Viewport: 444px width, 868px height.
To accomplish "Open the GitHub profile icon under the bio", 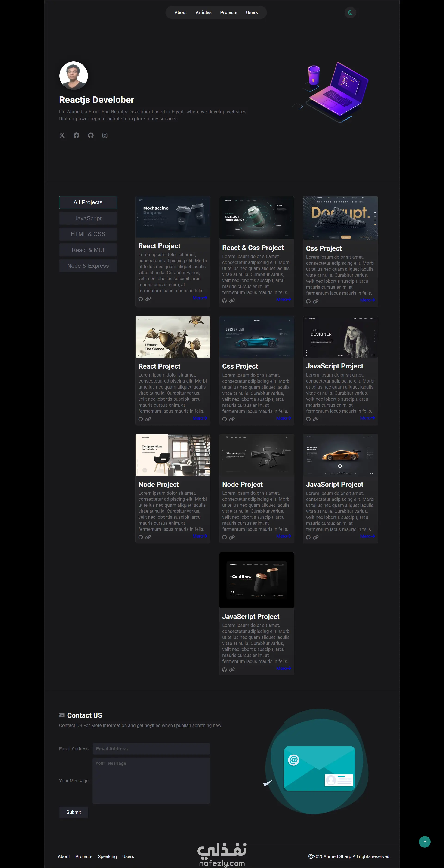I will pos(91,135).
